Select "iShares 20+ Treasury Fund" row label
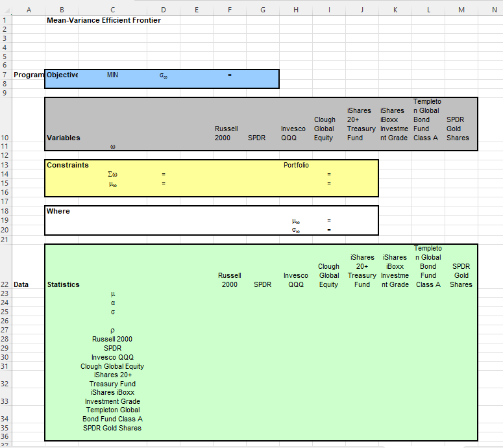The width and height of the screenshot is (503, 448). pyautogui.click(x=112, y=379)
